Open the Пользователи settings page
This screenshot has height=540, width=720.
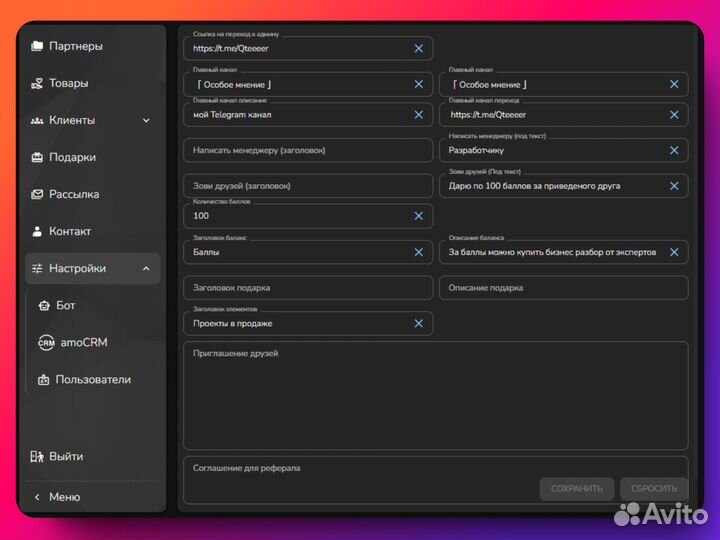(93, 379)
